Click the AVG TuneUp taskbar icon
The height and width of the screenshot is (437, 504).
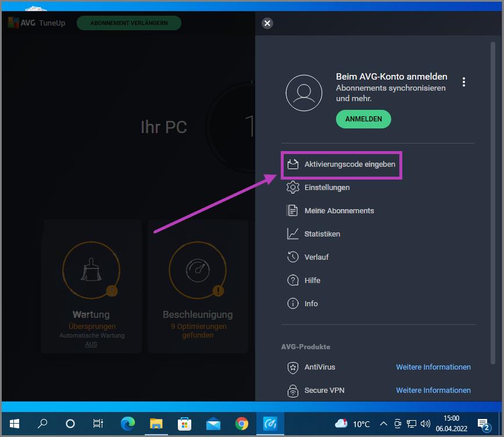(270, 424)
